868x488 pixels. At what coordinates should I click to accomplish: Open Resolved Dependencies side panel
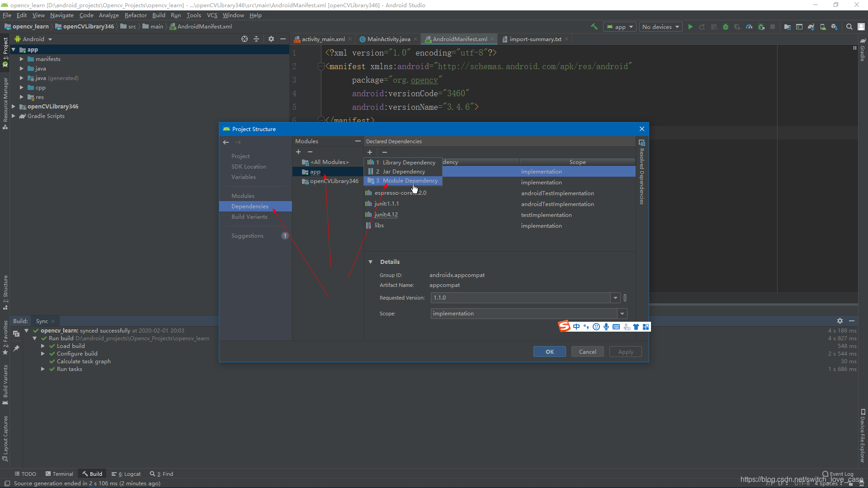(x=642, y=172)
